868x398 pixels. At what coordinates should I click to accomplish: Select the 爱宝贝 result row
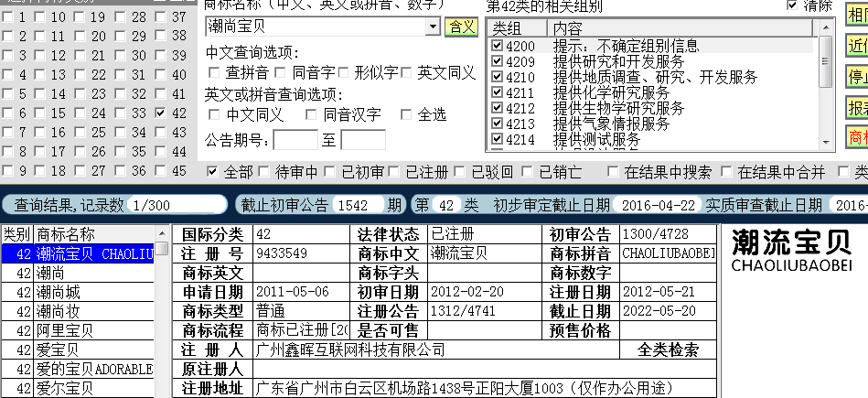(x=78, y=350)
